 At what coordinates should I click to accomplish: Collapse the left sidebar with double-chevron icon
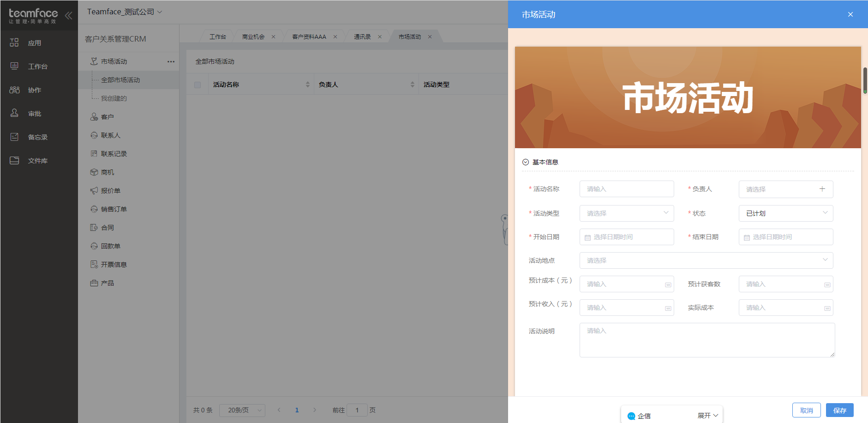[68, 15]
